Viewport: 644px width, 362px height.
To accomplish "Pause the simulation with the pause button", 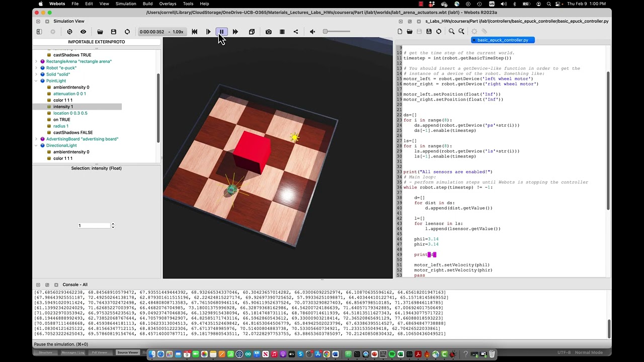I will (221, 32).
